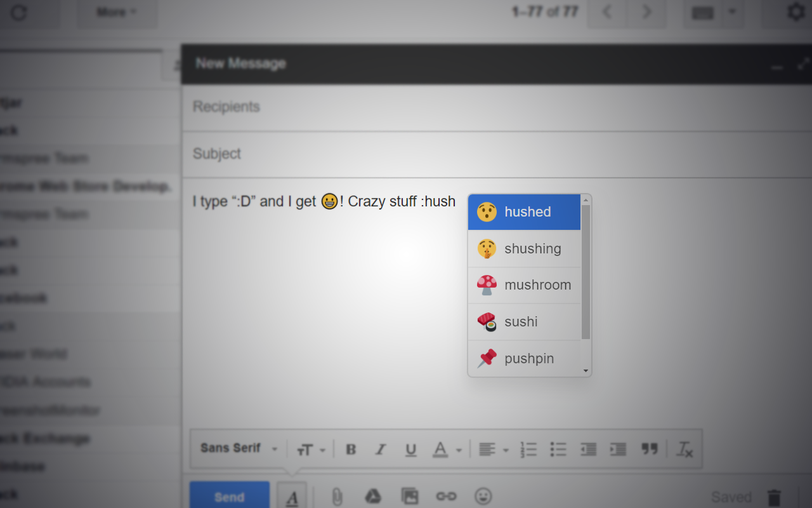Viewport: 812px width, 508px height.
Task: Attach a file with paperclip icon
Action: (x=337, y=497)
